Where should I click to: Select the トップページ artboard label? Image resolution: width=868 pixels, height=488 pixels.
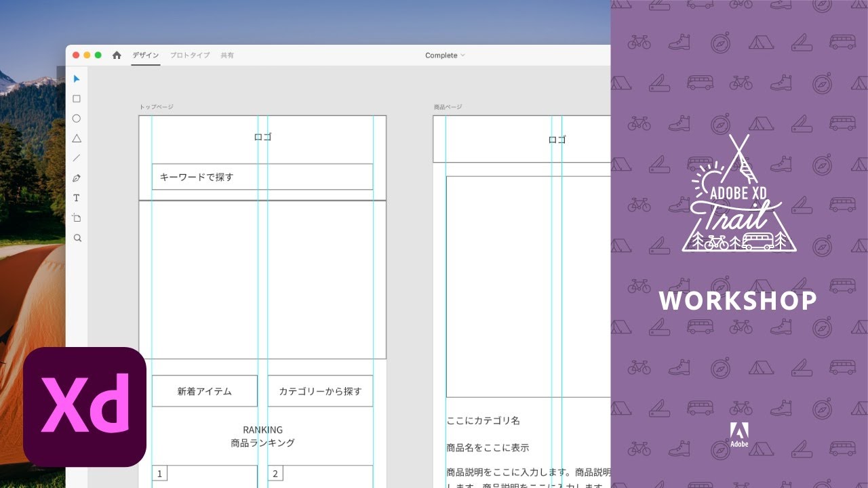point(156,107)
